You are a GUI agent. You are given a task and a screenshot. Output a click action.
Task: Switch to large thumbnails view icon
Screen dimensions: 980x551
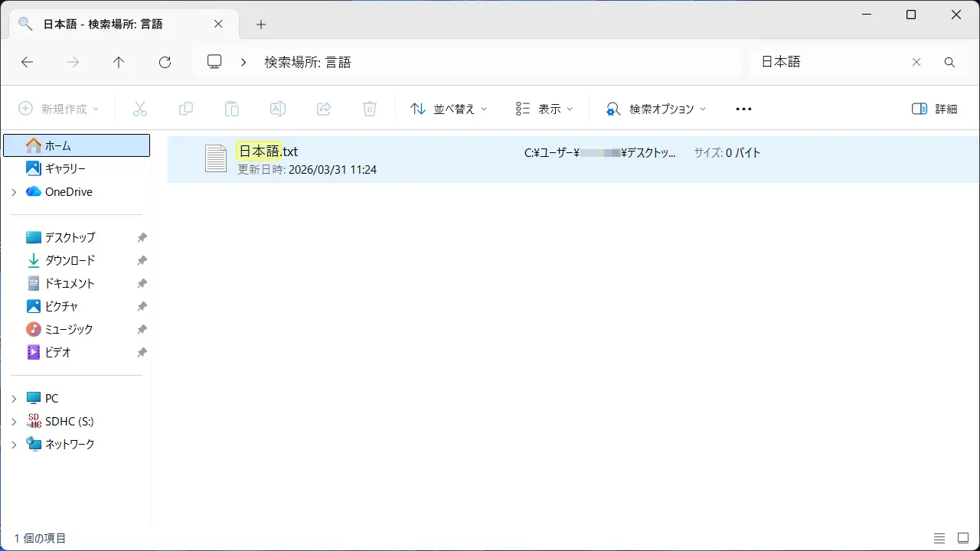(961, 538)
